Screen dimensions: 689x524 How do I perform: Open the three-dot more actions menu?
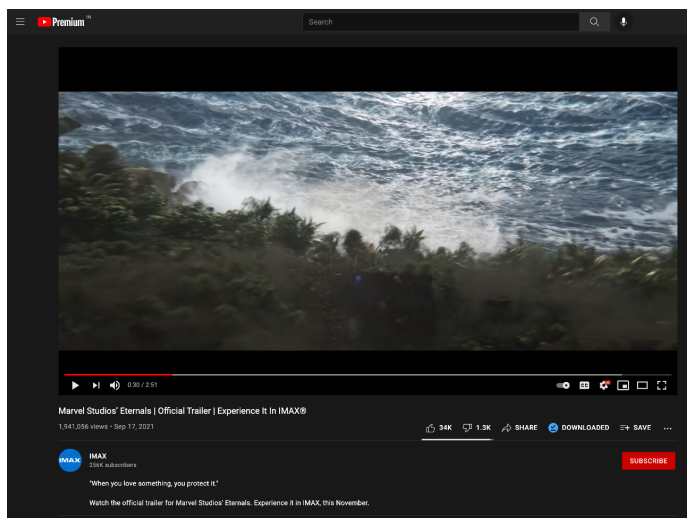(667, 428)
